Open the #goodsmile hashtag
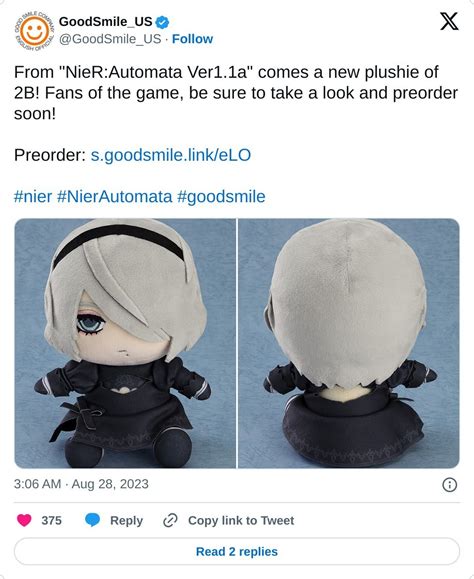Viewport: 474px width, 579px height. [x=221, y=196]
